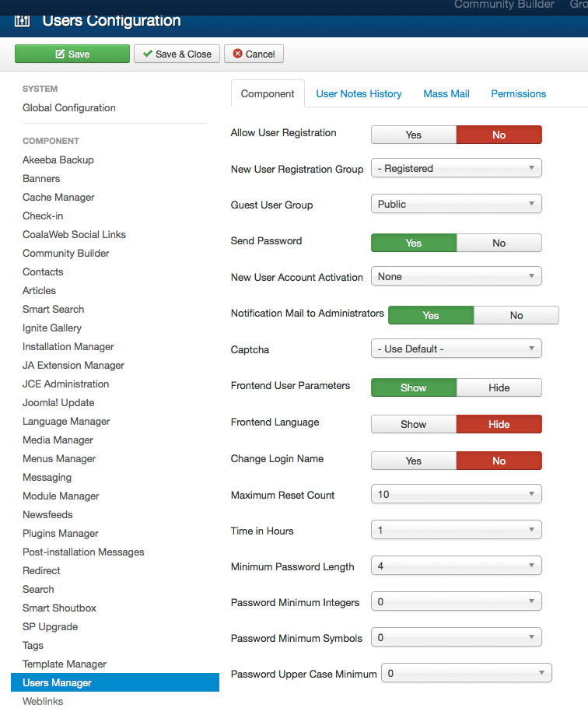Click the edit icon on Save button
588x715 pixels.
[60, 54]
